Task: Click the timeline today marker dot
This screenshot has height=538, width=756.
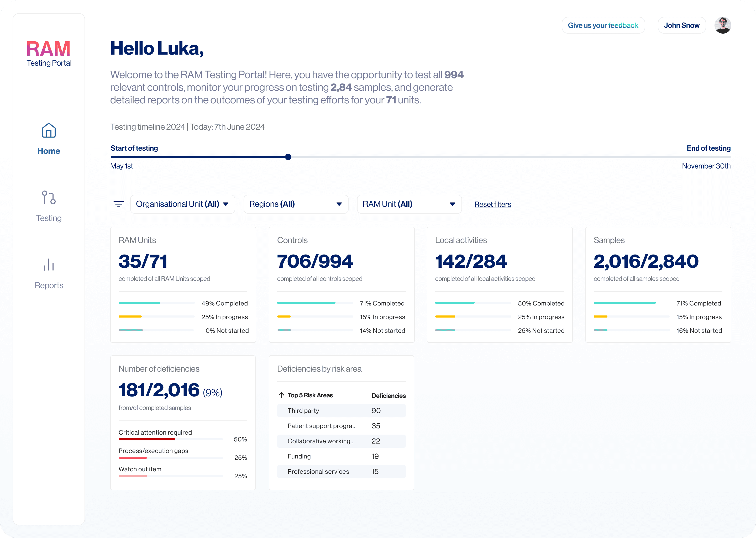Action: click(x=288, y=157)
